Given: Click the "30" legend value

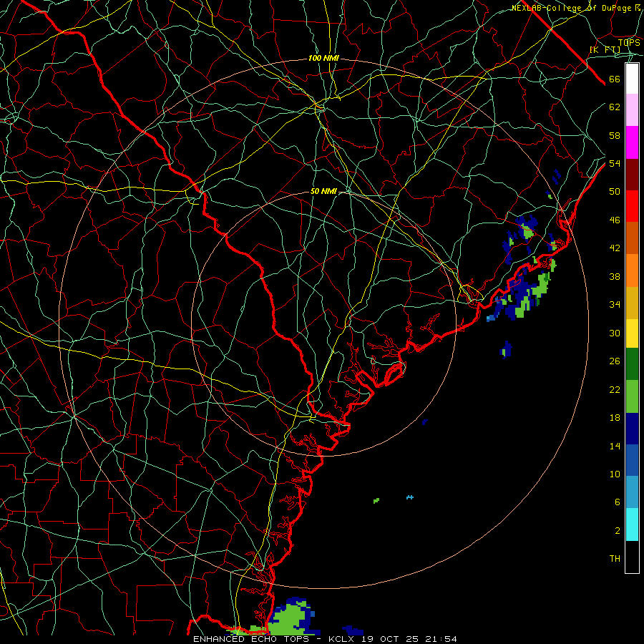Looking at the screenshot, I should click(x=615, y=333).
